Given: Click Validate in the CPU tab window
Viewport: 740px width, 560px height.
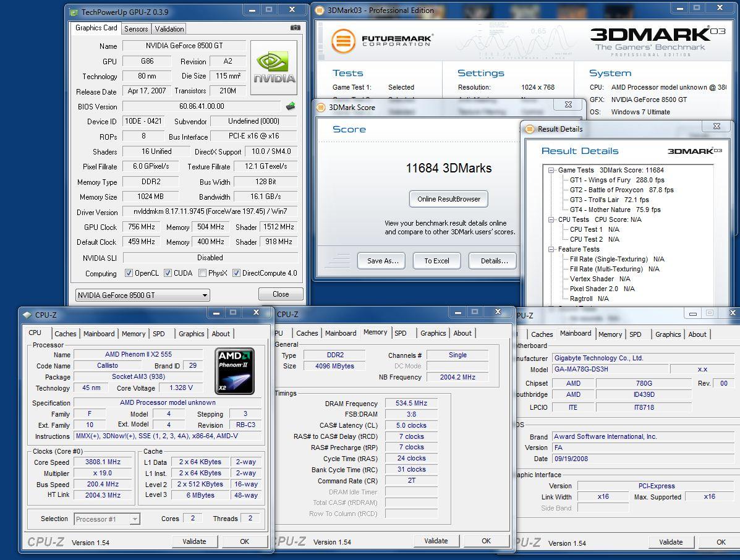Looking at the screenshot, I should coord(195,541).
